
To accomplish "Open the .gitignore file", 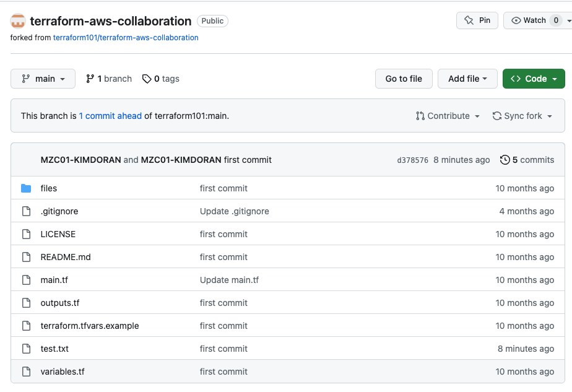I will point(59,211).
